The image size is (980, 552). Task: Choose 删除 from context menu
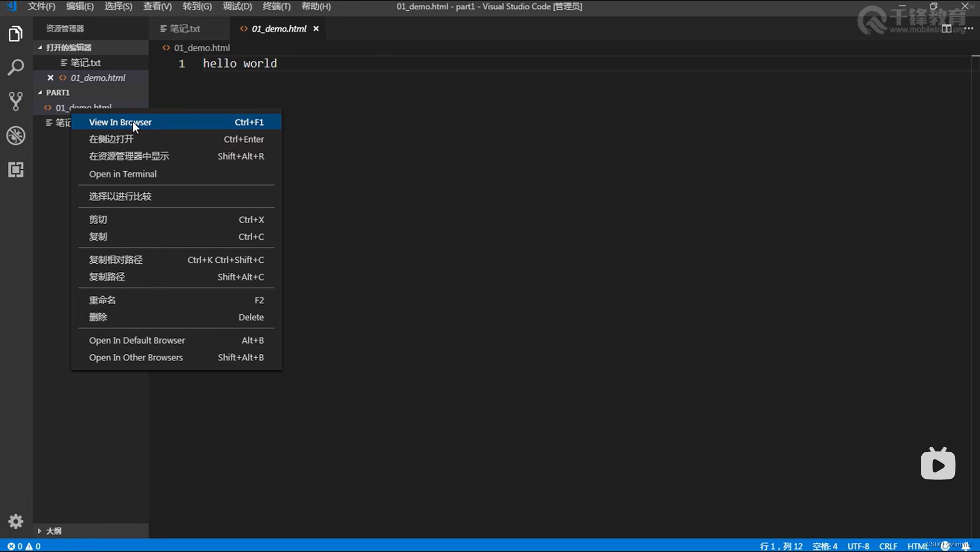(x=176, y=317)
